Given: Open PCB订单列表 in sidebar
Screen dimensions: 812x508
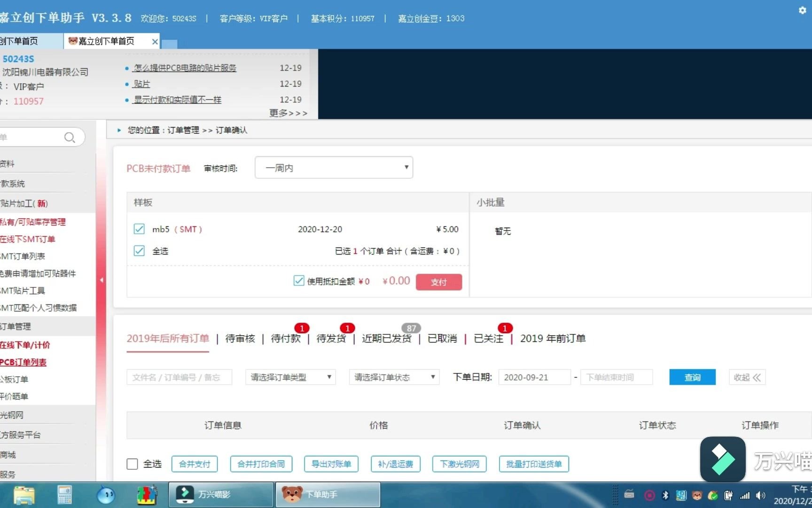Looking at the screenshot, I should (23, 362).
